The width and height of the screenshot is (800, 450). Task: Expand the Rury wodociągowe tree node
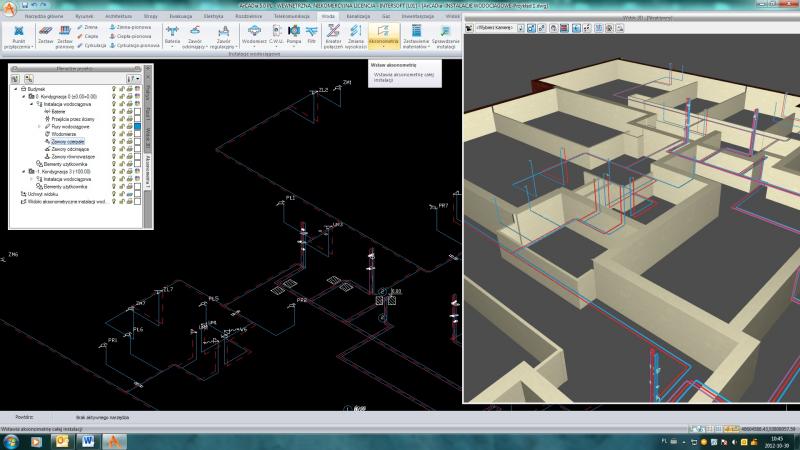click(39, 126)
